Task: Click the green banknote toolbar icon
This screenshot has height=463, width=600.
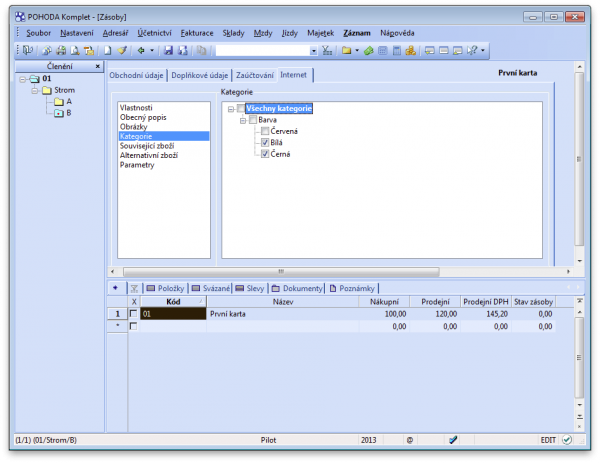Action: pyautogui.click(x=368, y=50)
